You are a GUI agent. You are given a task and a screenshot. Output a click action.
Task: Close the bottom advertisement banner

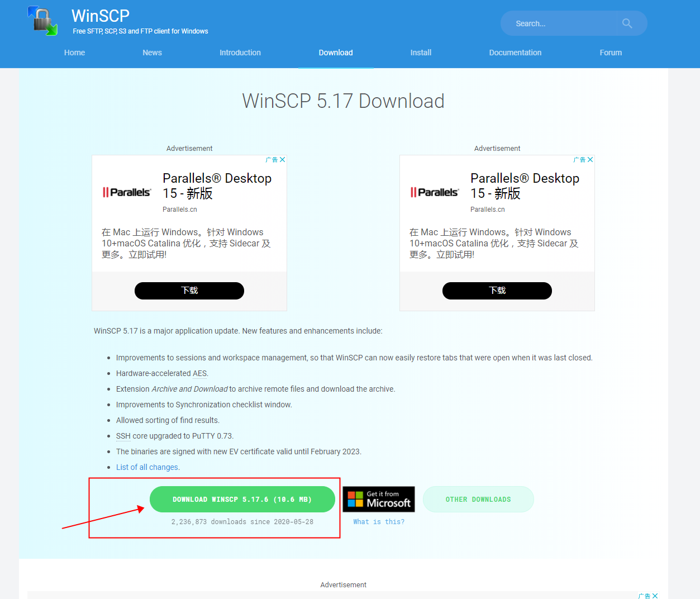click(655, 596)
